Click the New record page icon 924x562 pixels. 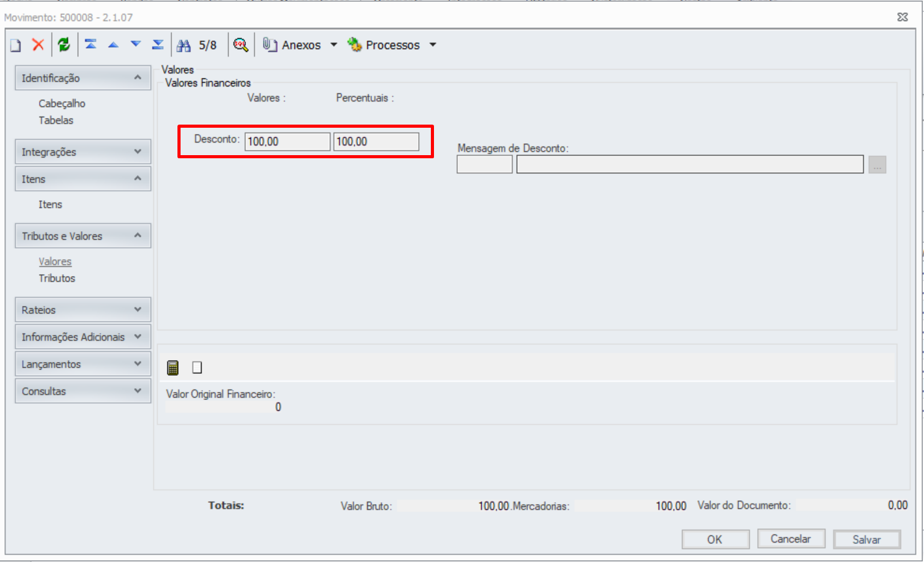click(16, 45)
